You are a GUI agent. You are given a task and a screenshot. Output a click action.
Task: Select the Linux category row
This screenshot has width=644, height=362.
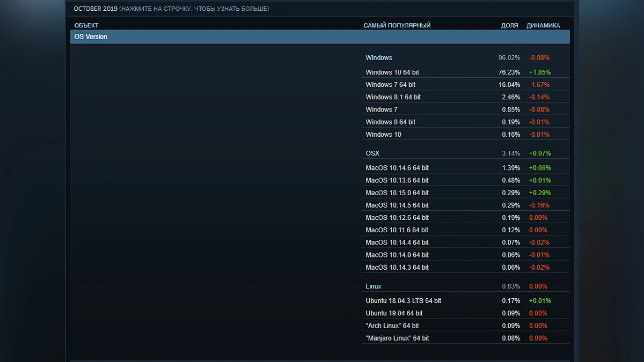[x=466, y=286]
